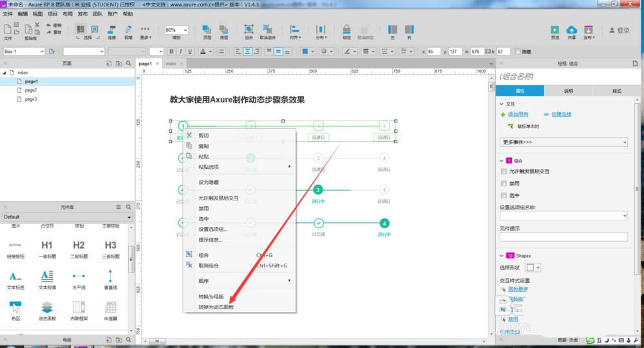Open the 80% zoom dropdown
644x348 pixels.
(x=185, y=30)
